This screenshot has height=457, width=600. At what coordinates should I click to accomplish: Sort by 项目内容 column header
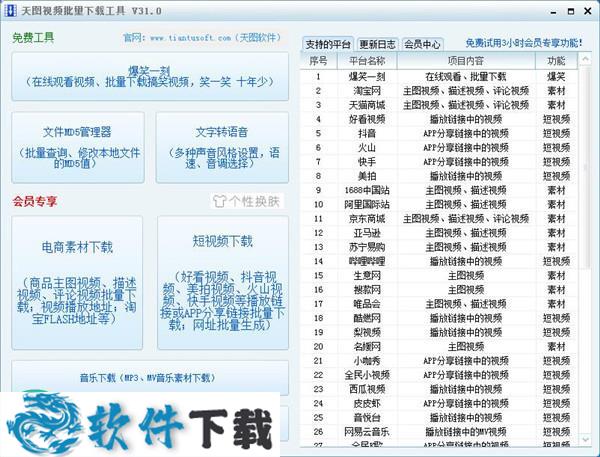(x=466, y=60)
